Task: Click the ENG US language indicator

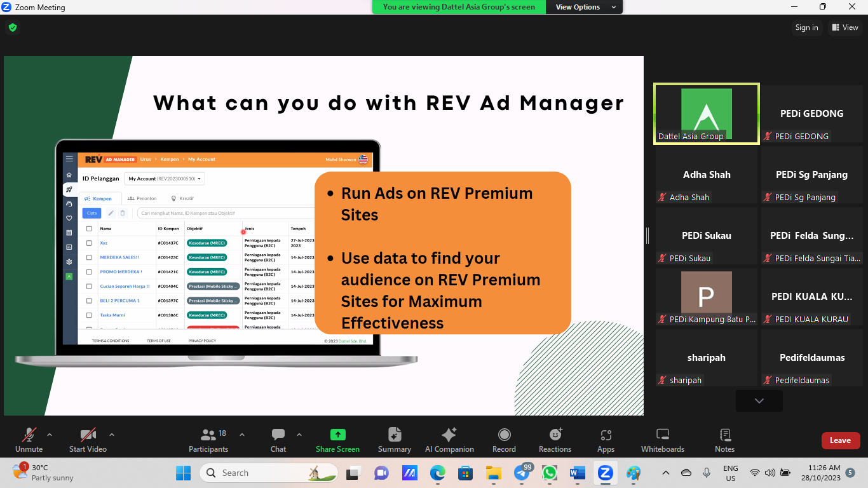Action: pyautogui.click(x=731, y=473)
